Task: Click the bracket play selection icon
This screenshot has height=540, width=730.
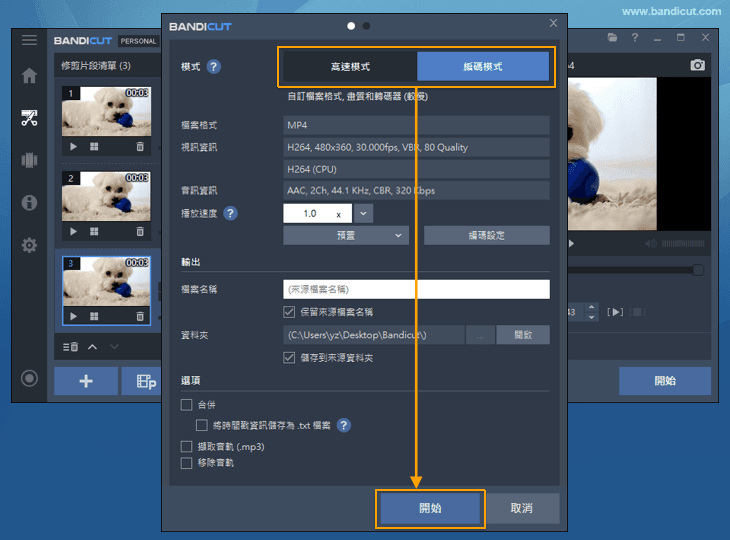Action: pyautogui.click(x=615, y=312)
